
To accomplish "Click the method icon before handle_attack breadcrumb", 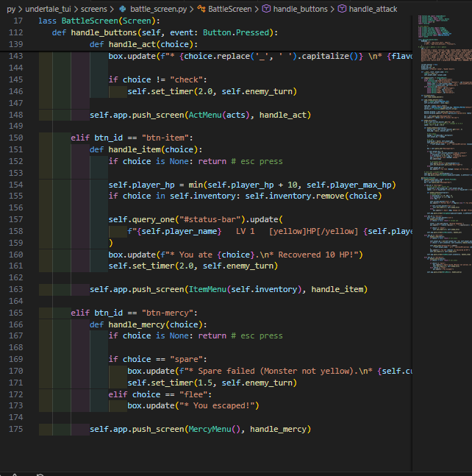I will click(342, 9).
